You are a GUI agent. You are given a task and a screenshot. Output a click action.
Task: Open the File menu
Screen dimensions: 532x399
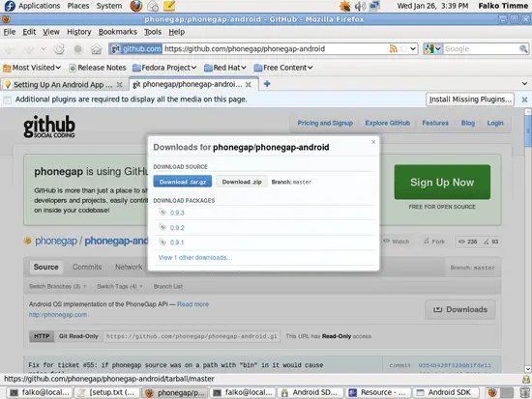10,32
